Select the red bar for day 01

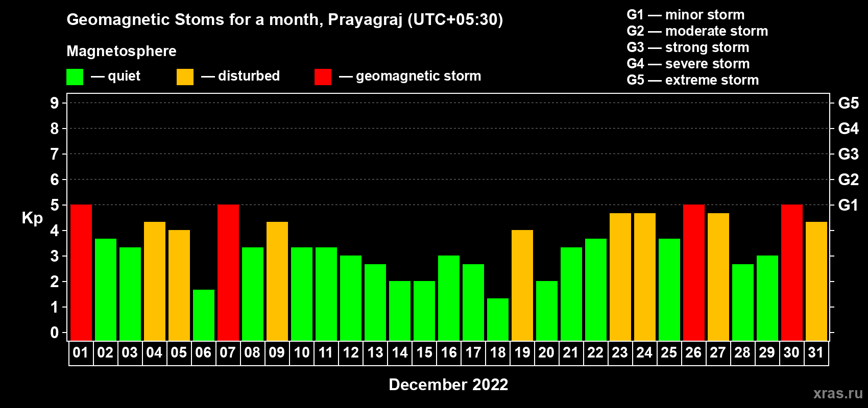(x=81, y=273)
